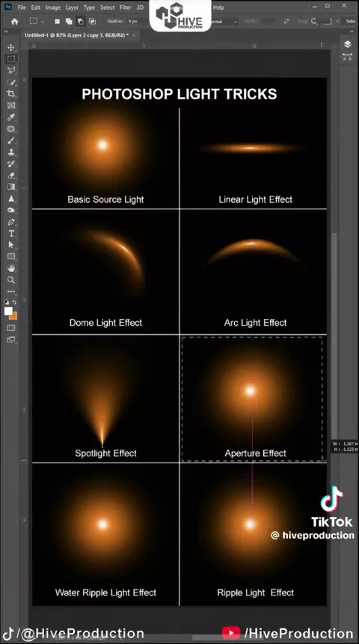This screenshot has height=644, width=359.
Task: Open the Filter menu
Action: pos(126,7)
